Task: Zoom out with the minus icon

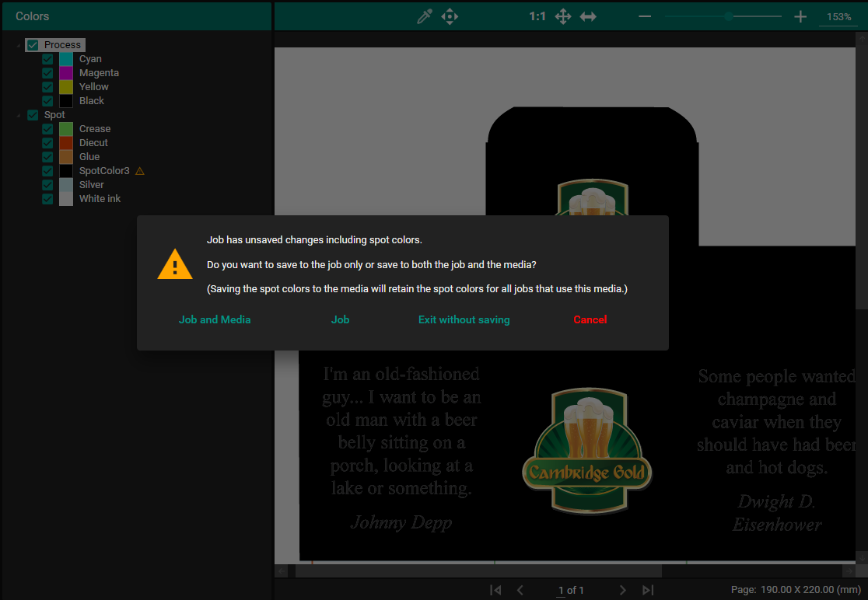Action: 645,16
